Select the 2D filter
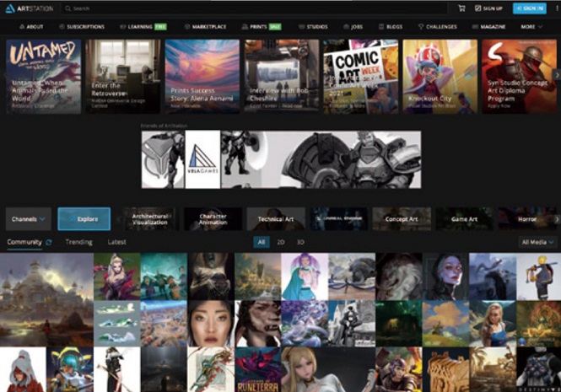This screenshot has width=561, height=392. [x=281, y=242]
